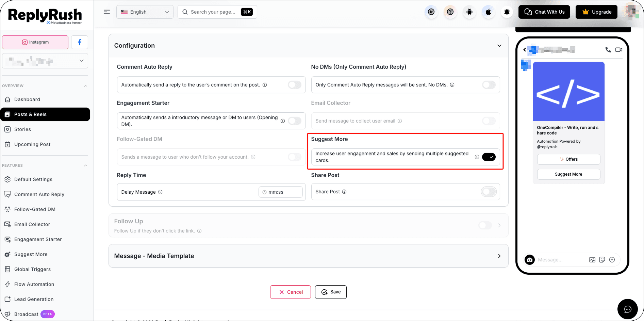Open the notifications bell icon

(x=507, y=12)
